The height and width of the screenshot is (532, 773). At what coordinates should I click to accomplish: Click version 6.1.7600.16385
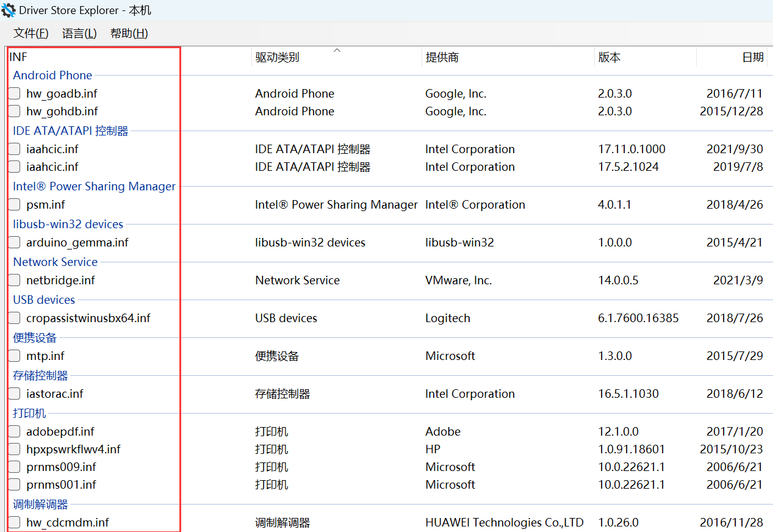pos(638,318)
